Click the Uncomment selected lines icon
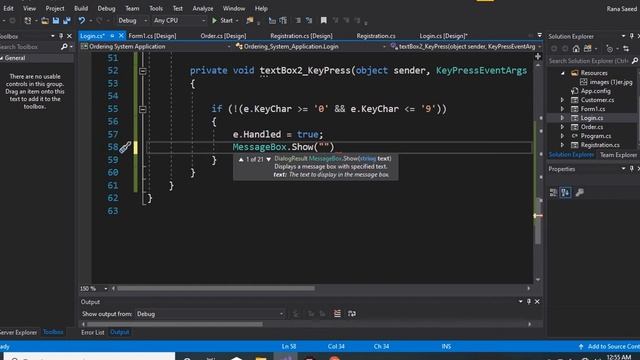Viewport: 640px width, 360px height. click(x=309, y=20)
